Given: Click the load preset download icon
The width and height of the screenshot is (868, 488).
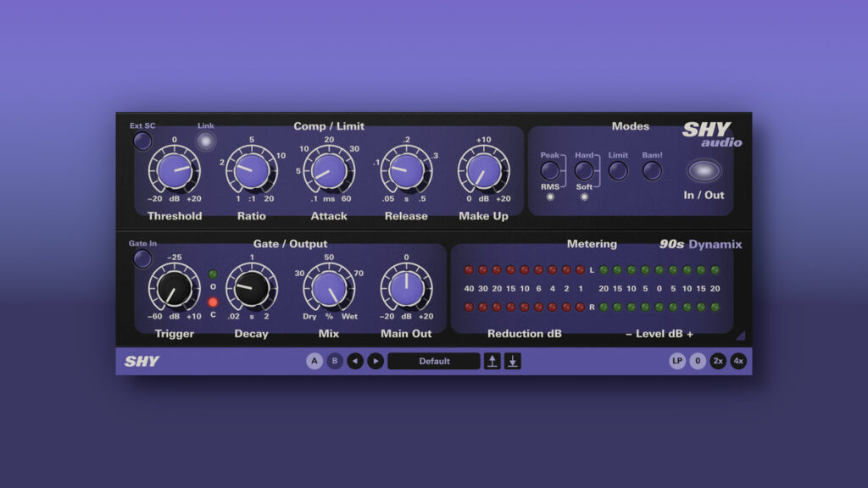Looking at the screenshot, I should [513, 361].
